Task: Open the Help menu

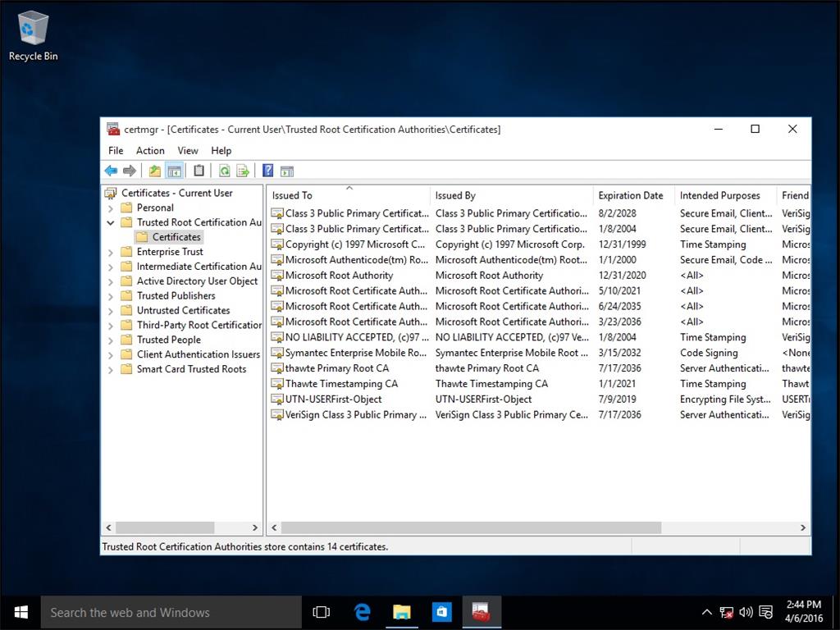Action: (221, 151)
